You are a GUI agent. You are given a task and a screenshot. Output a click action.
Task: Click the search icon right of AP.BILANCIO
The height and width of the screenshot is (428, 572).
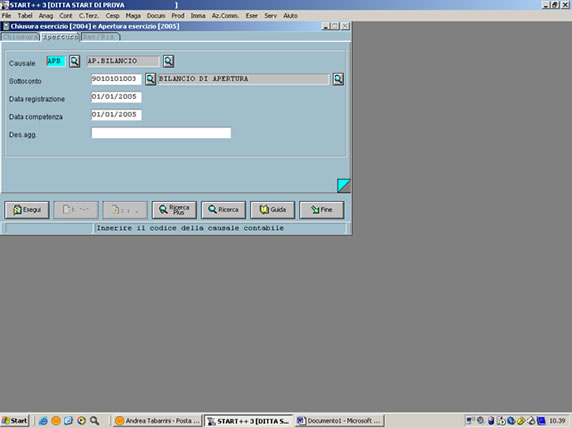pos(168,61)
